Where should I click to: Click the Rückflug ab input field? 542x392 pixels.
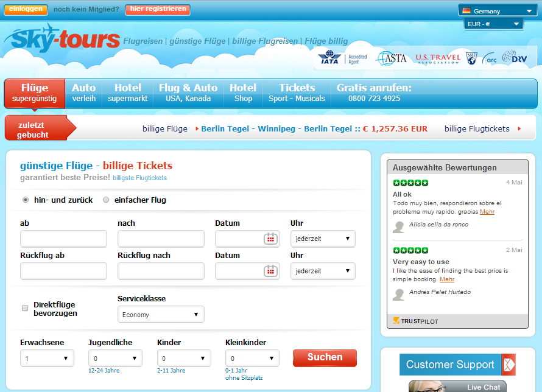(x=63, y=271)
